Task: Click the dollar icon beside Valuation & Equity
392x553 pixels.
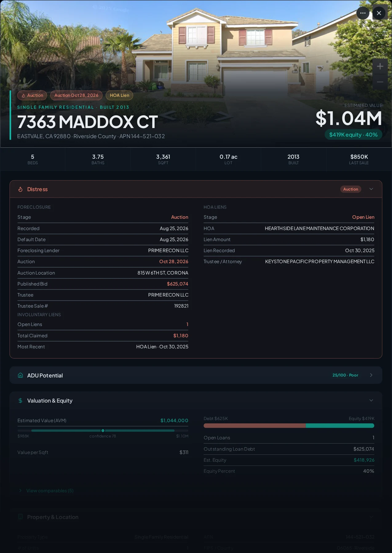Action: pos(20,400)
